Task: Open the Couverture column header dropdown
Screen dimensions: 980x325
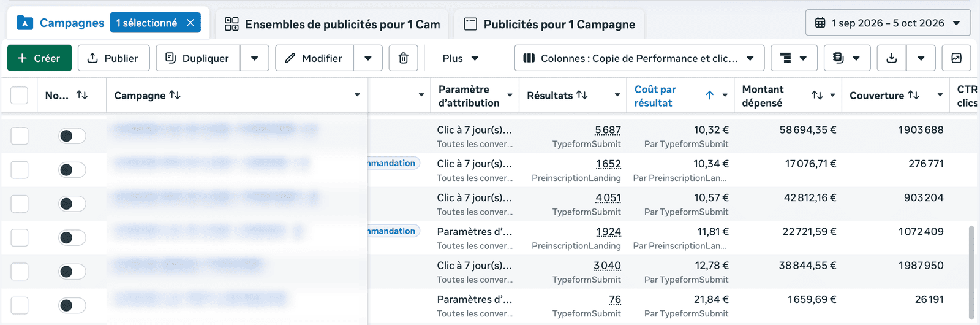Action: (940, 95)
